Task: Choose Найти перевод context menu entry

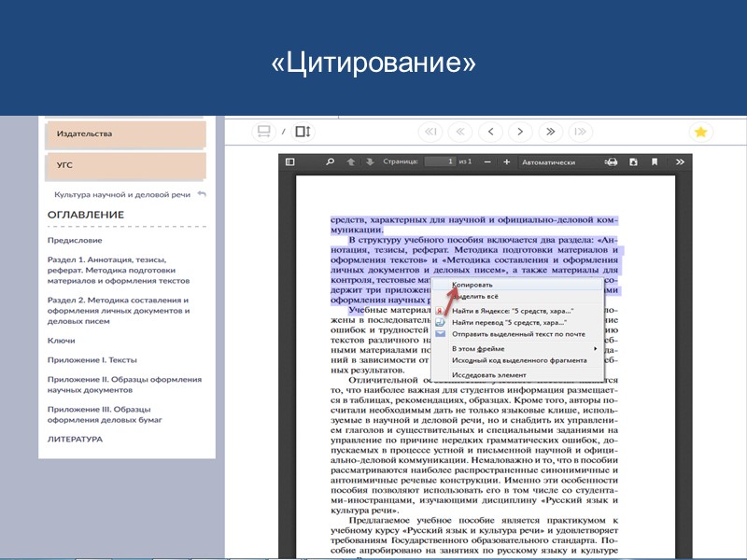Action: (517, 322)
